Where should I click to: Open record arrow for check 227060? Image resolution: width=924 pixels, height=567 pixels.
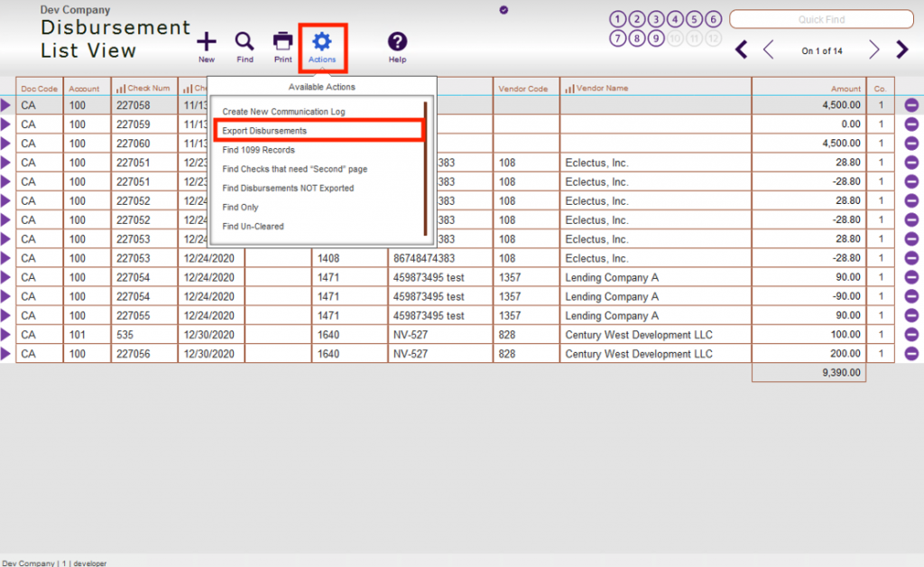[x=6, y=144]
